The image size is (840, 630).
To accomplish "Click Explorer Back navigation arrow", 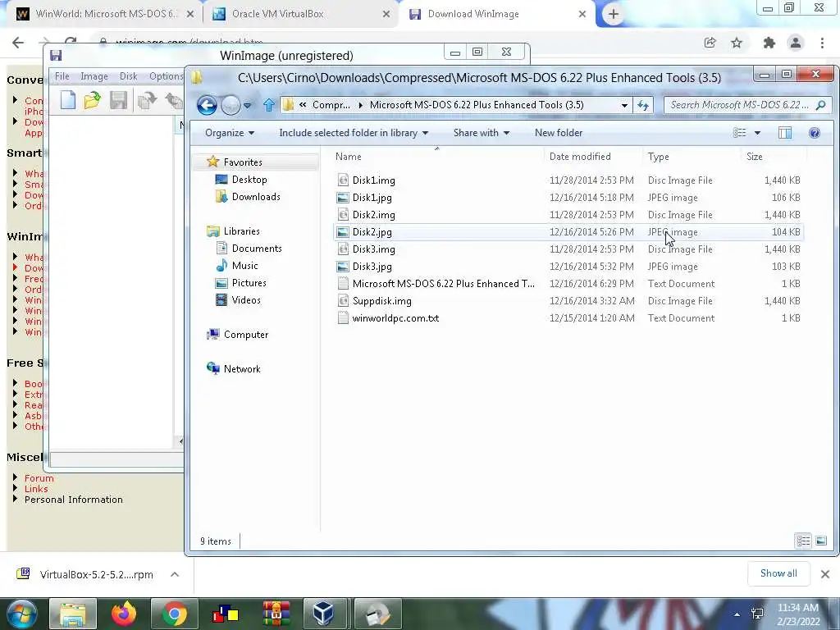I will [207, 105].
